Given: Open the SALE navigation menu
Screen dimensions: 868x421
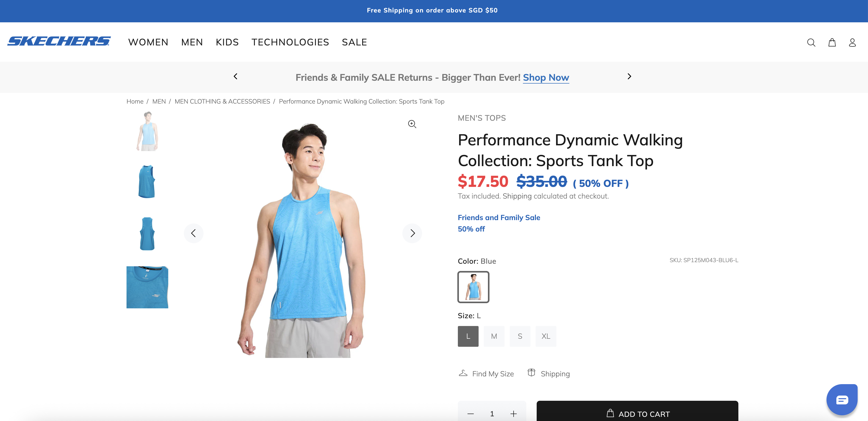Looking at the screenshot, I should pyautogui.click(x=354, y=42).
